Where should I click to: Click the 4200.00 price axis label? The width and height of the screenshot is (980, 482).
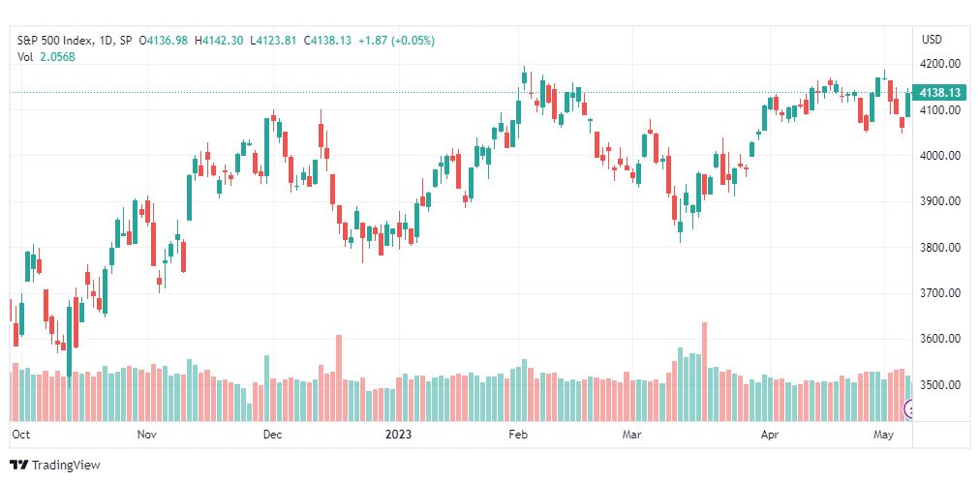point(940,64)
